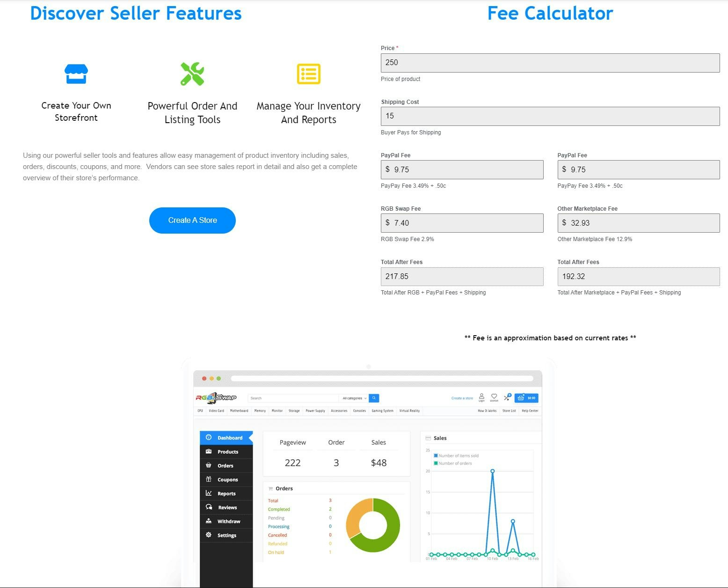Screen dimensions: 728x588
Task: Select Gaming System in the preview category menu
Action: (x=382, y=411)
